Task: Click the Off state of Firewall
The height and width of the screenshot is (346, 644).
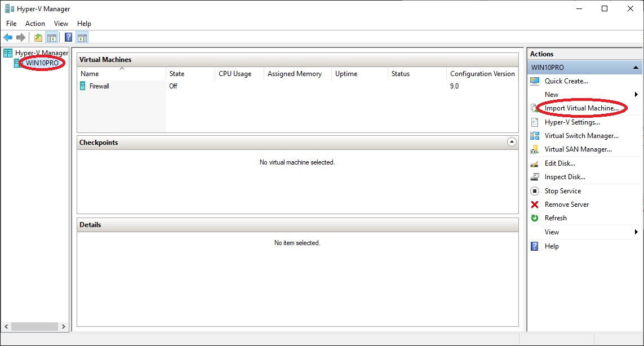Action: coord(174,86)
